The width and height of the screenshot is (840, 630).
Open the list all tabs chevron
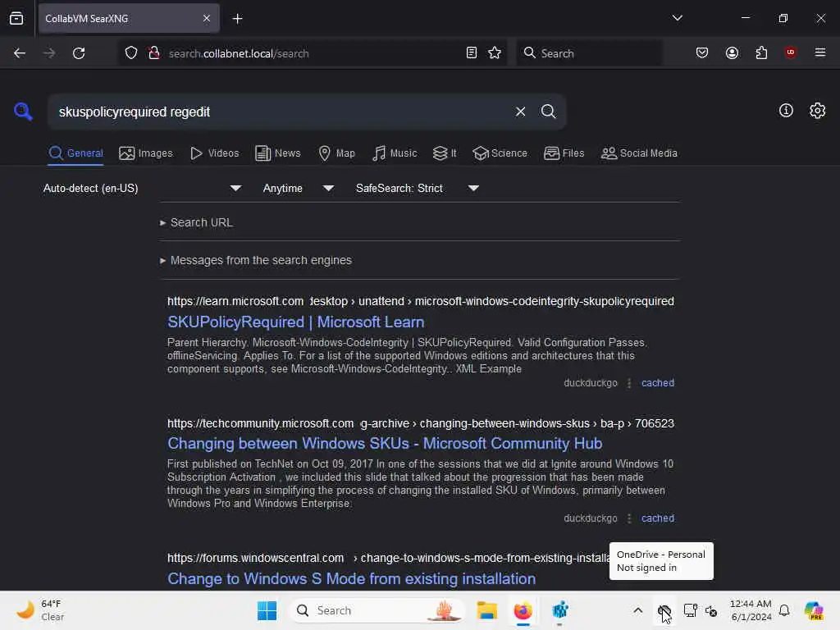[677, 18]
